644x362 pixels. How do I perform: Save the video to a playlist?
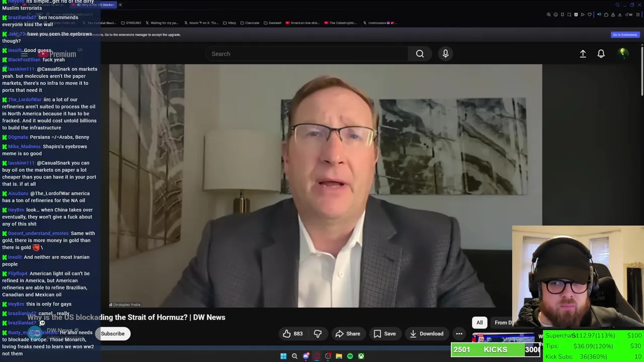click(384, 334)
